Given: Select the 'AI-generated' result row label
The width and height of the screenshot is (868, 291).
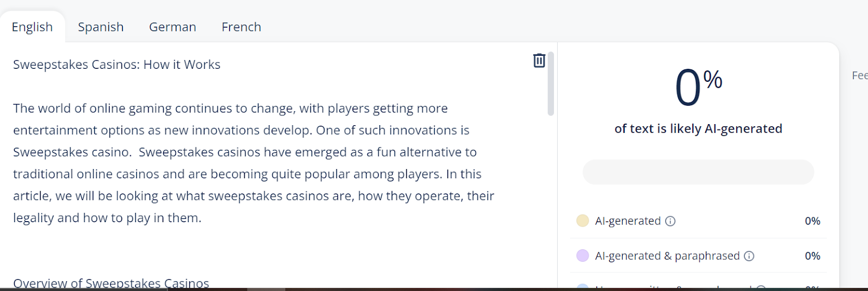Looking at the screenshot, I should tap(628, 221).
